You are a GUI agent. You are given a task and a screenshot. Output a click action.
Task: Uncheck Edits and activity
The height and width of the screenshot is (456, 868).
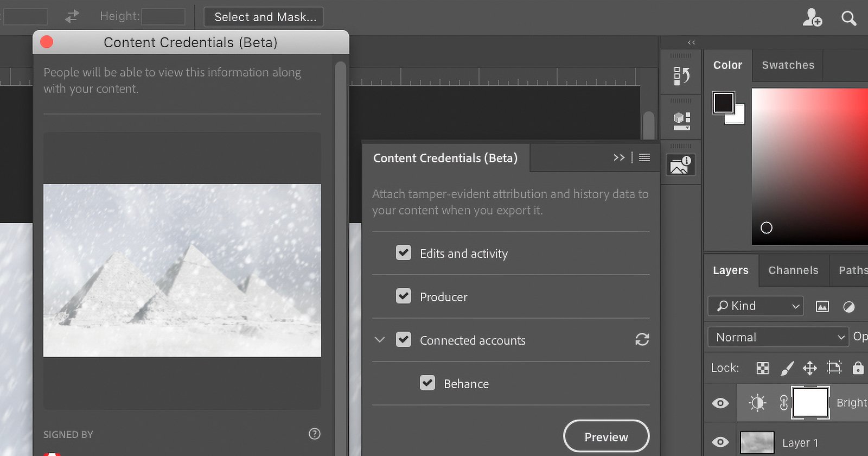[404, 253]
